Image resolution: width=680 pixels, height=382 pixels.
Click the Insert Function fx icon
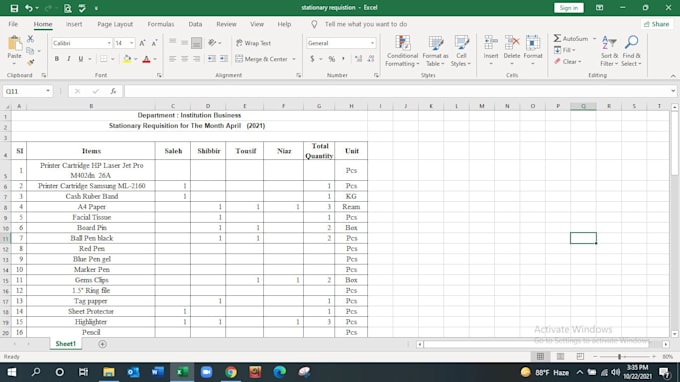tap(113, 91)
